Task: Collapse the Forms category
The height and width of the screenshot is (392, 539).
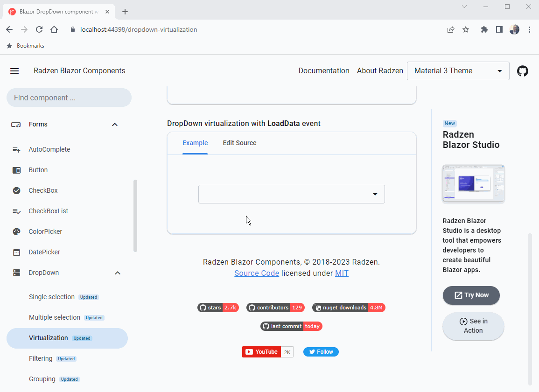Action: pyautogui.click(x=115, y=124)
